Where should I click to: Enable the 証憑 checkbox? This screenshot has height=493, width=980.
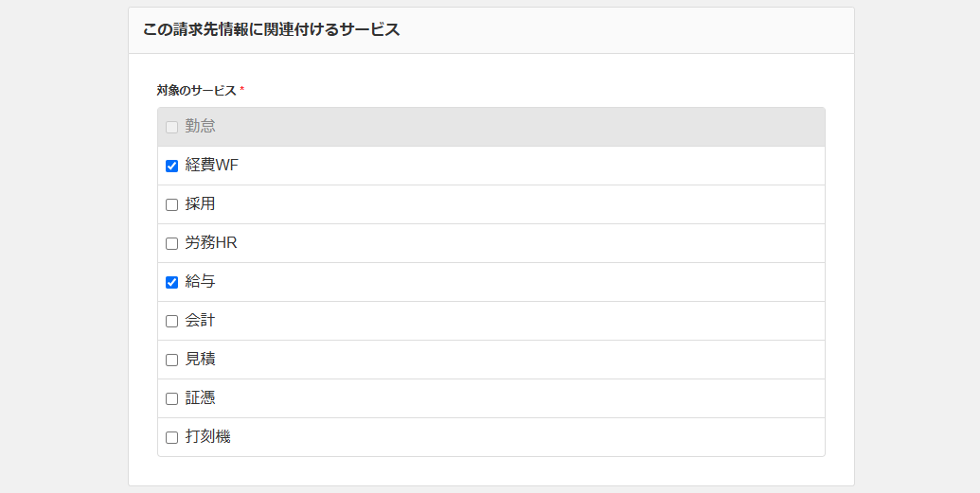(171, 398)
